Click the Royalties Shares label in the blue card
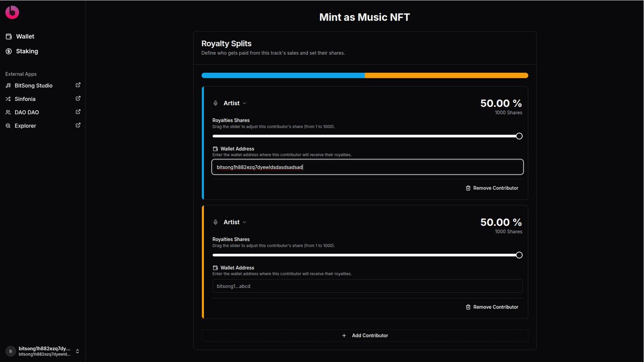Viewport: 644px width, 362px height. pyautogui.click(x=231, y=121)
